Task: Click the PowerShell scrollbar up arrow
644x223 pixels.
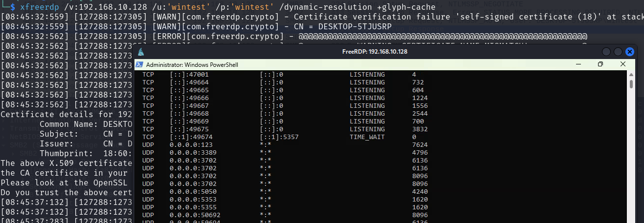Action: (631, 74)
